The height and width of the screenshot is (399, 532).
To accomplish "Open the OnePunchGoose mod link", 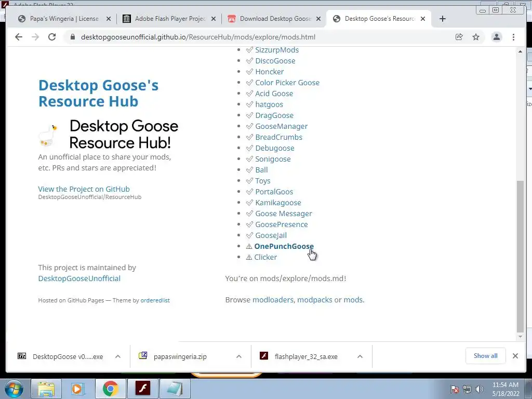I will click(x=284, y=246).
